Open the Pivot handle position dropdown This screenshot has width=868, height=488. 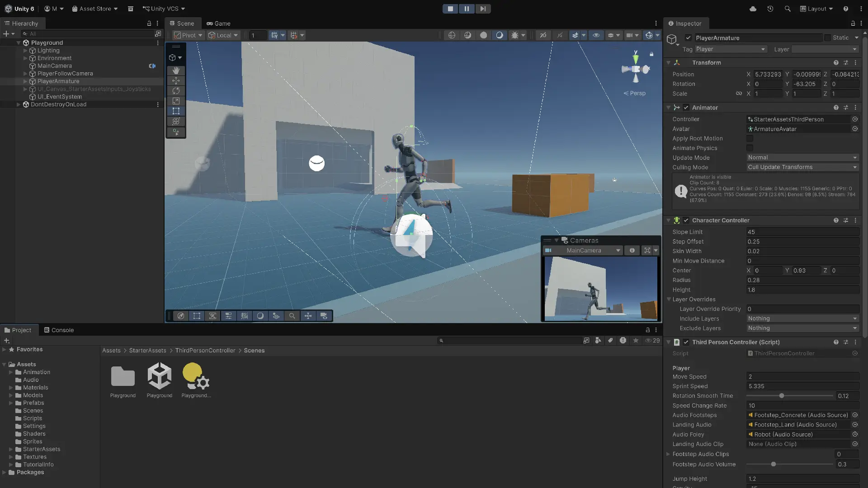188,35
